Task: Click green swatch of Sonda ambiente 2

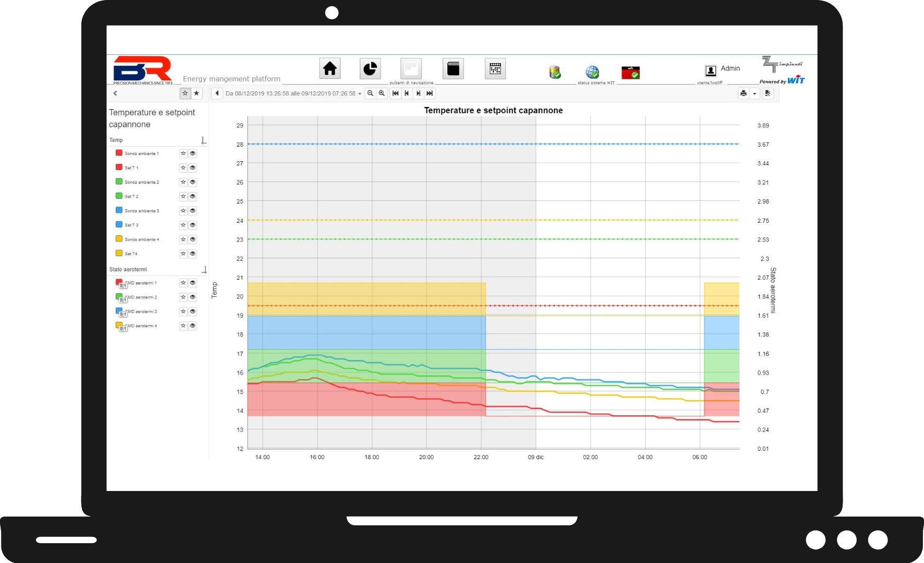Action: [119, 182]
